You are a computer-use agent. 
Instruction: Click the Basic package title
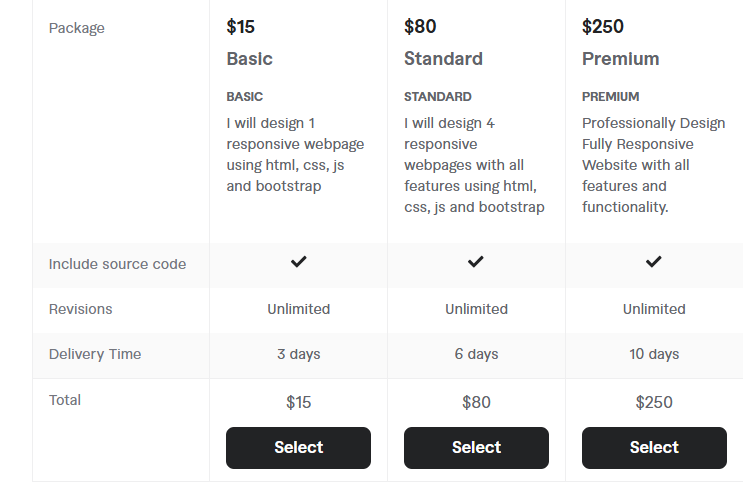pos(250,59)
